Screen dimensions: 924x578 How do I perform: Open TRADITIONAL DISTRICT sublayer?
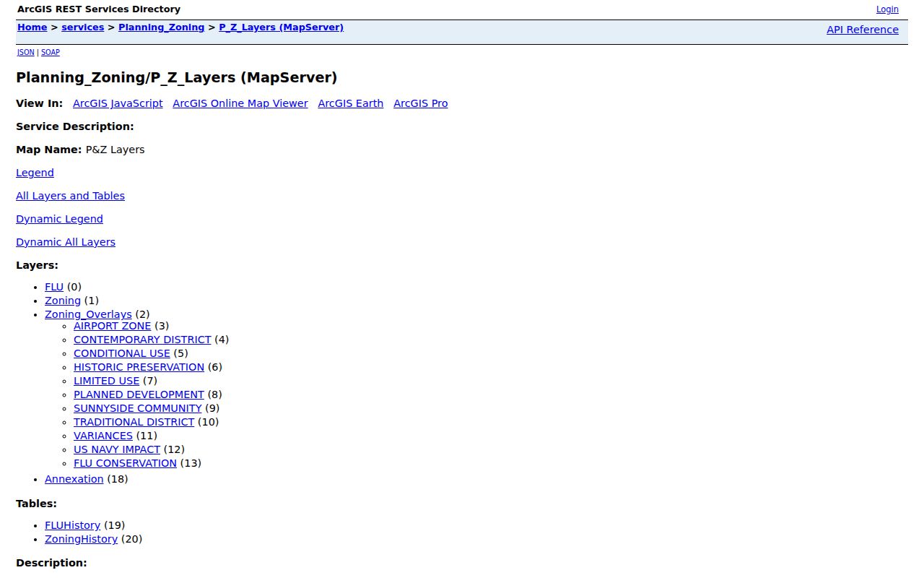(134, 422)
